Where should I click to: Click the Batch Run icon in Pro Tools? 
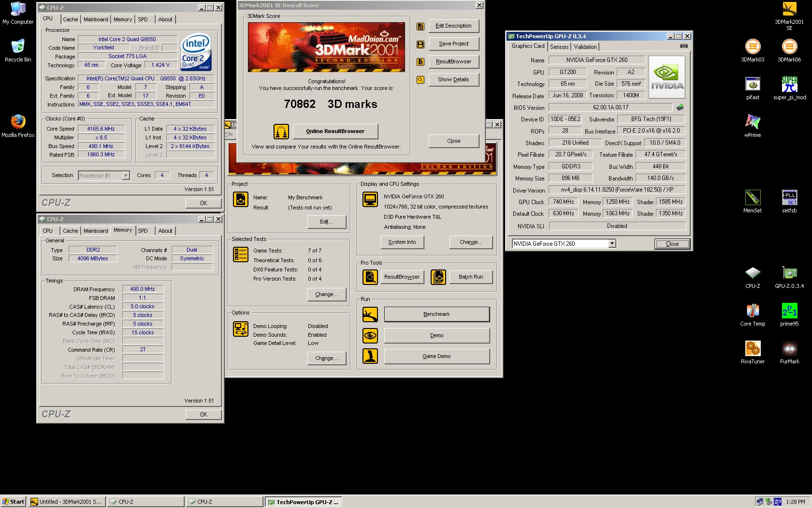click(x=438, y=277)
